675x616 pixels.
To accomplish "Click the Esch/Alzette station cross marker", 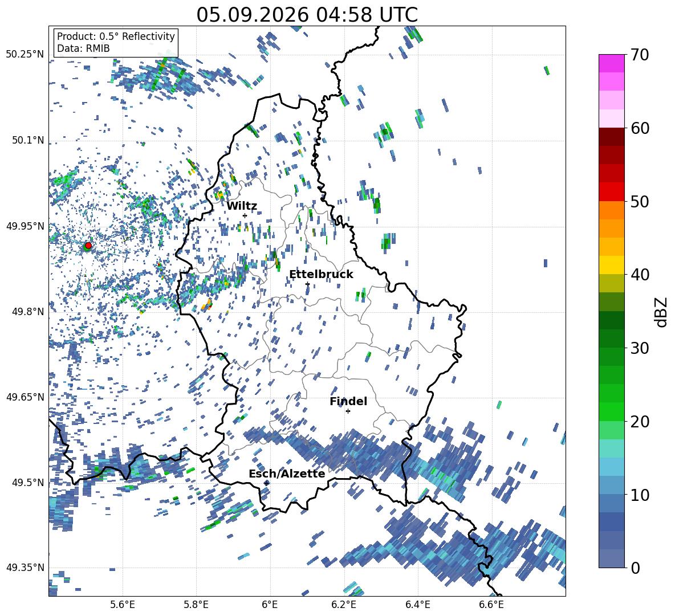I will point(266,483).
